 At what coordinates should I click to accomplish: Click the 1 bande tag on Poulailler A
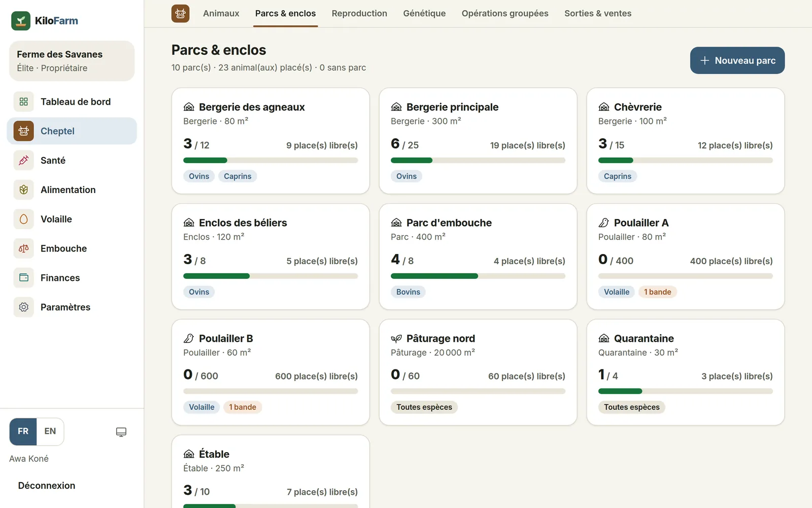click(x=658, y=292)
